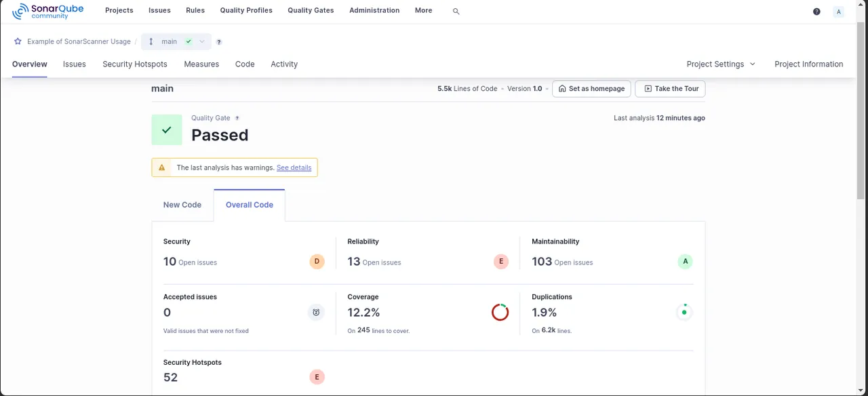Open the branch help question icon
Screen dimensions: 868x396
[219, 42]
